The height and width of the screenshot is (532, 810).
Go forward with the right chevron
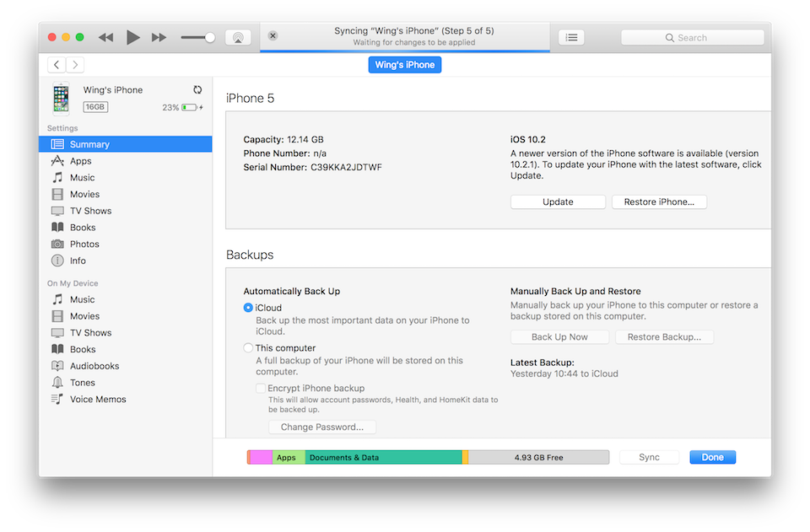tap(75, 65)
